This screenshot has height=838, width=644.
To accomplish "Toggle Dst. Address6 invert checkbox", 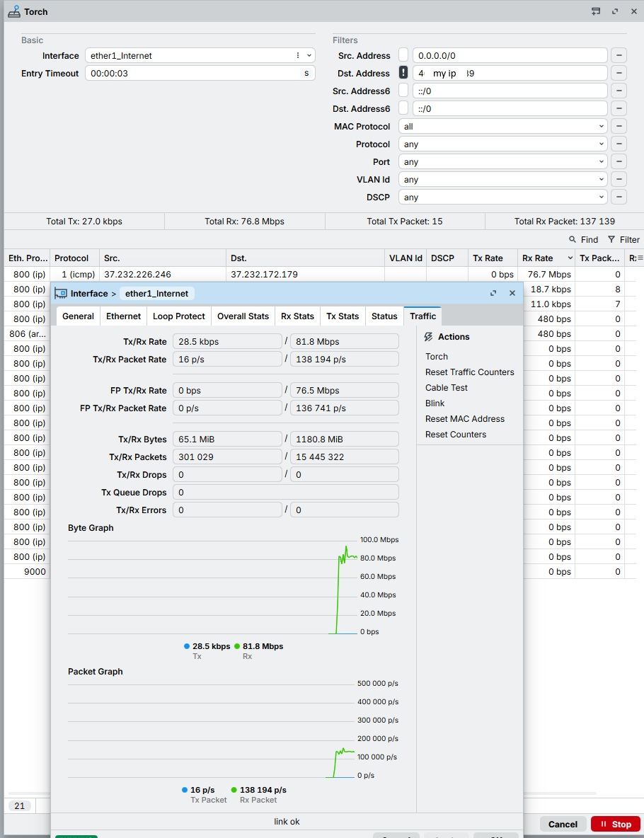I will pos(403,108).
